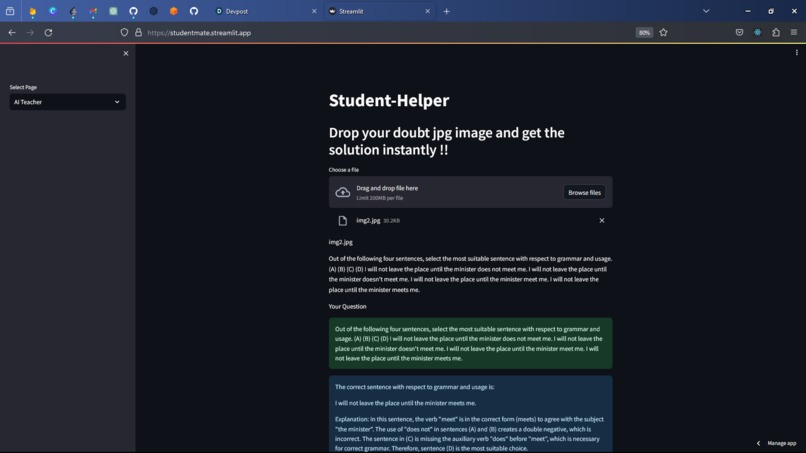Go forward to the next page
Image resolution: width=806 pixels, height=453 pixels.
[x=30, y=32]
